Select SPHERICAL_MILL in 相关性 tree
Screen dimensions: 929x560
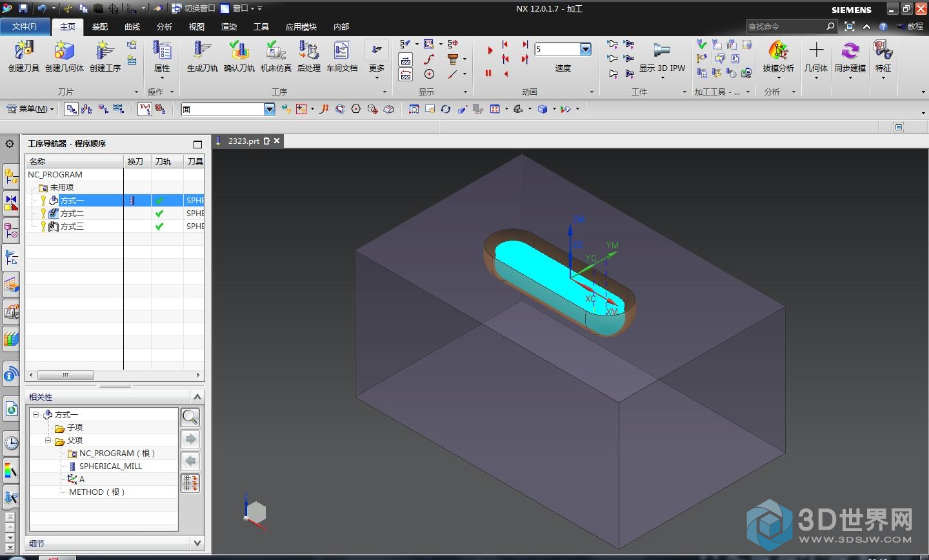(x=110, y=466)
